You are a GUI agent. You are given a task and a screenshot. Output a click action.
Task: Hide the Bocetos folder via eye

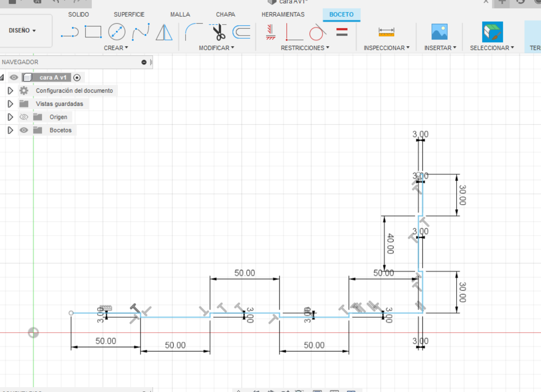coord(24,130)
